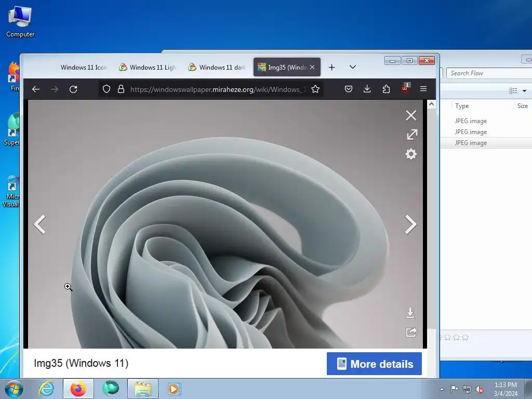Select the third JPEG image row
The image size is (532, 399).
[x=486, y=143]
